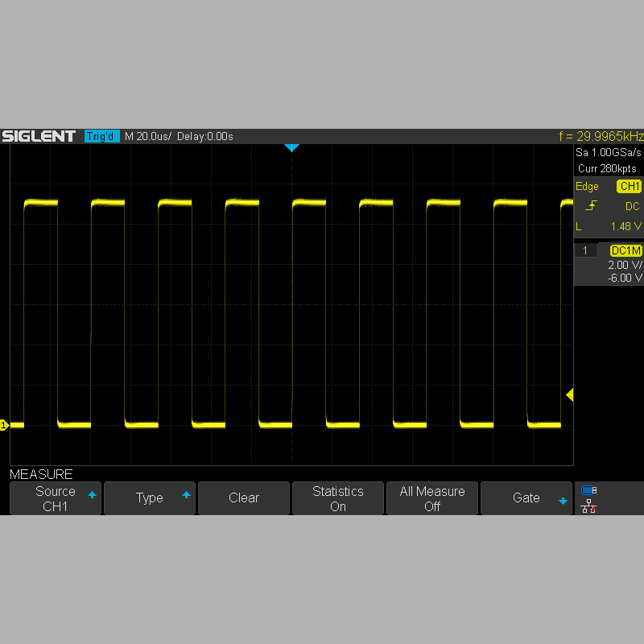Click the 29.9965kHz frequency counter readout
644x644 pixels.
pyautogui.click(x=601, y=136)
